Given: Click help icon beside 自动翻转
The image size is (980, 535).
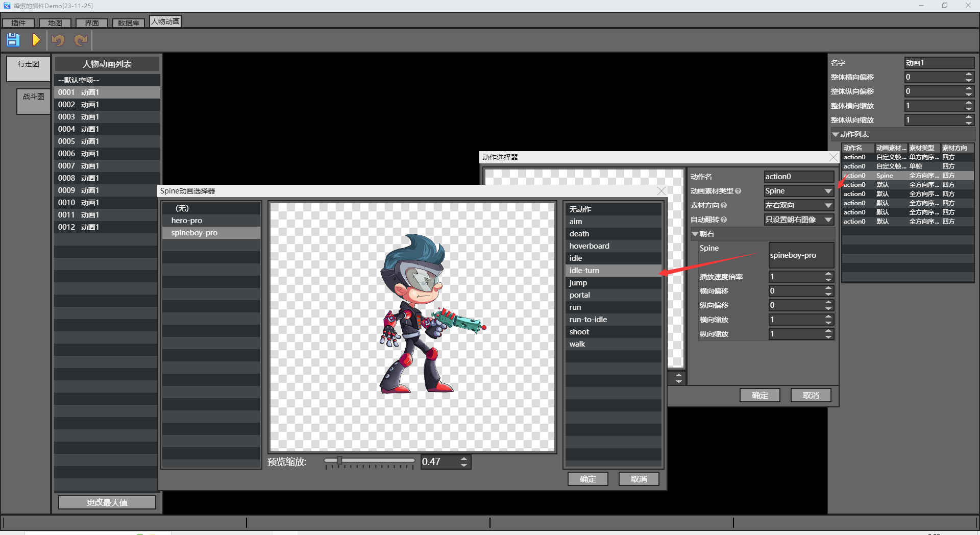Looking at the screenshot, I should tap(724, 220).
